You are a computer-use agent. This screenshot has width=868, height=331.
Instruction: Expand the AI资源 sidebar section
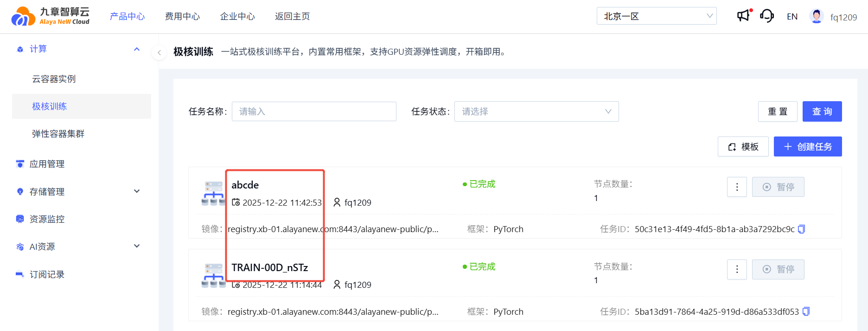(137, 246)
